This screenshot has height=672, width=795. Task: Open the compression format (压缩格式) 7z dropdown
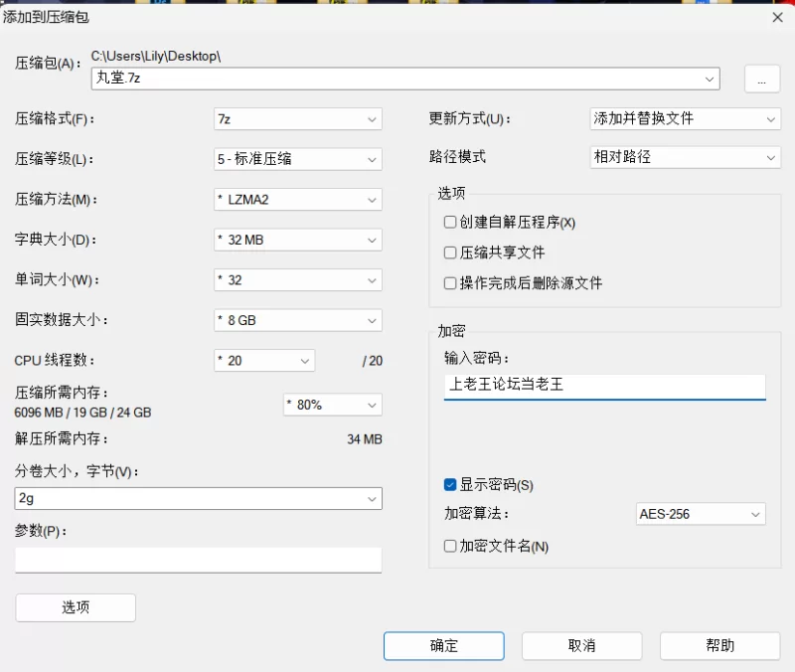tap(298, 119)
